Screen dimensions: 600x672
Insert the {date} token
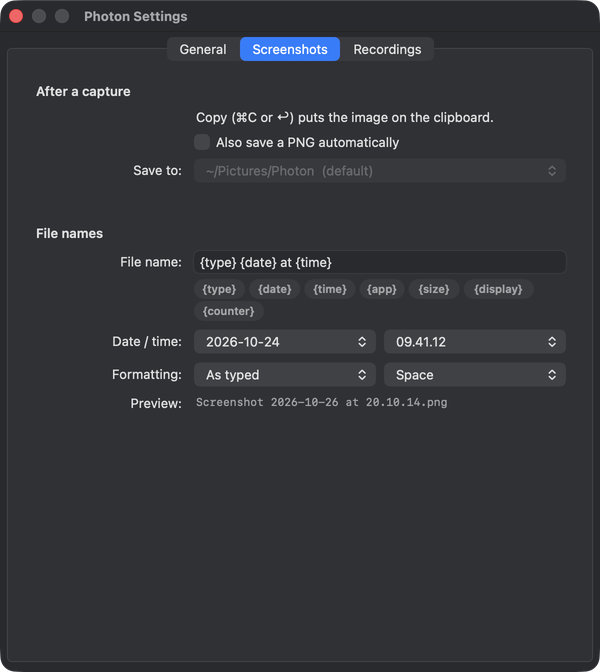(x=275, y=289)
